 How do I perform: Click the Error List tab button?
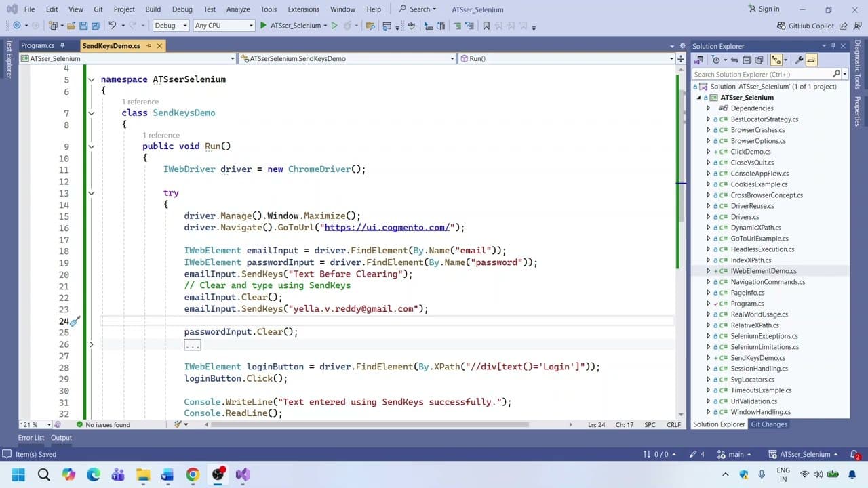click(31, 438)
